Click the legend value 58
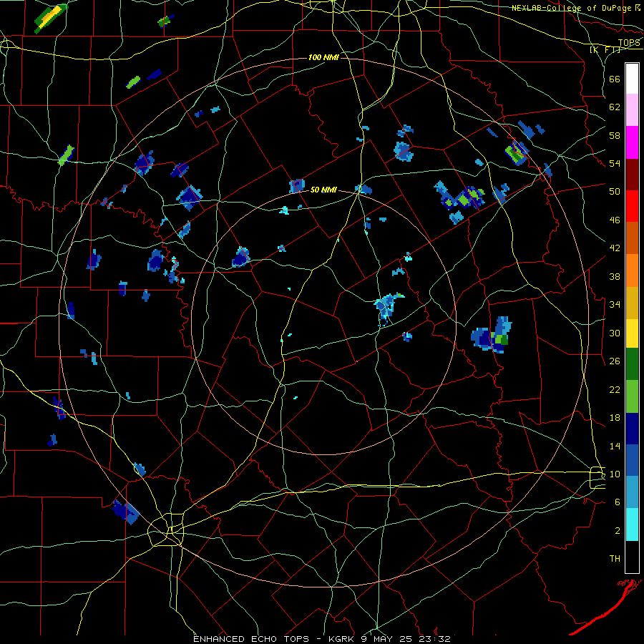The height and width of the screenshot is (644, 644). [615, 135]
